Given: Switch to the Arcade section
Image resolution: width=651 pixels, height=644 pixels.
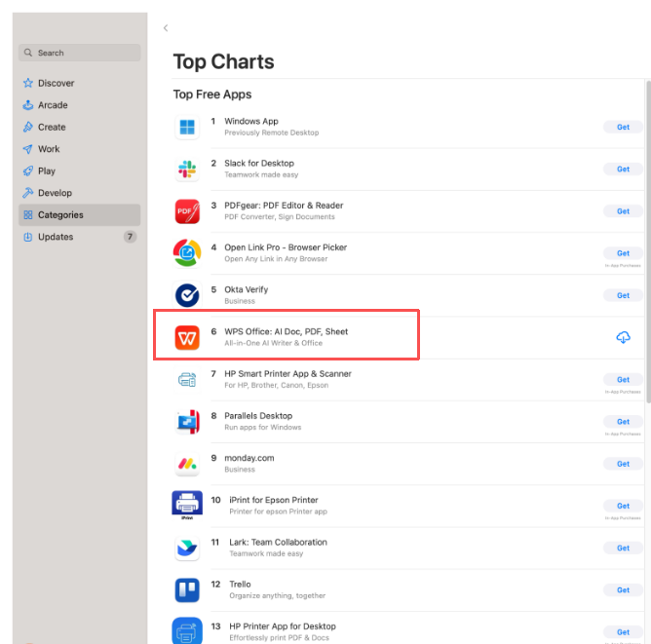Looking at the screenshot, I should (x=53, y=105).
